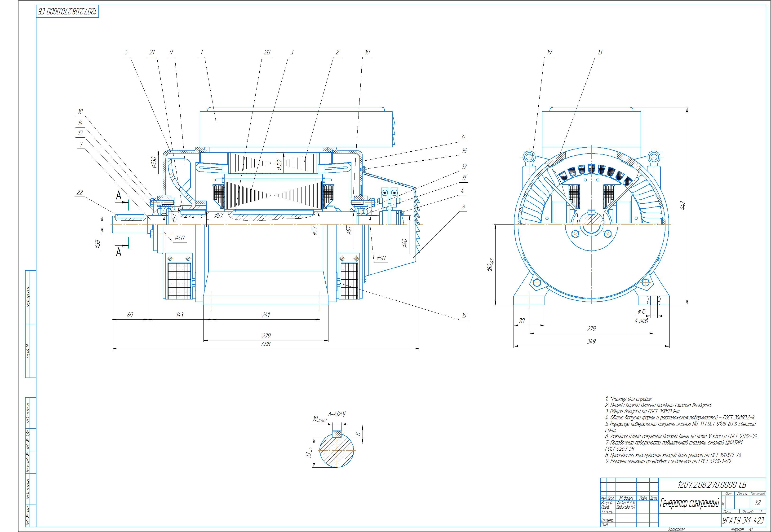This screenshot has height=532, width=771.
Task: Click the 688 overall length dimension
Action: coord(266,344)
